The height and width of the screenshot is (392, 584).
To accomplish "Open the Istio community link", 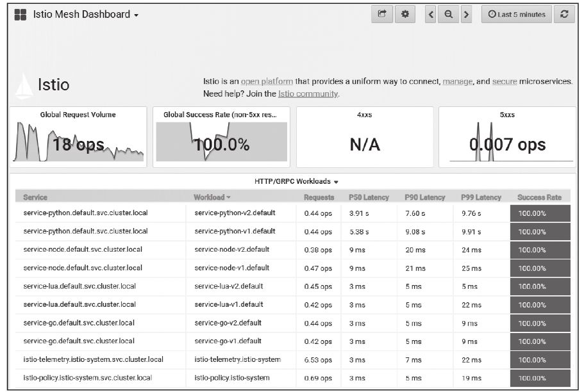I will [x=308, y=94].
